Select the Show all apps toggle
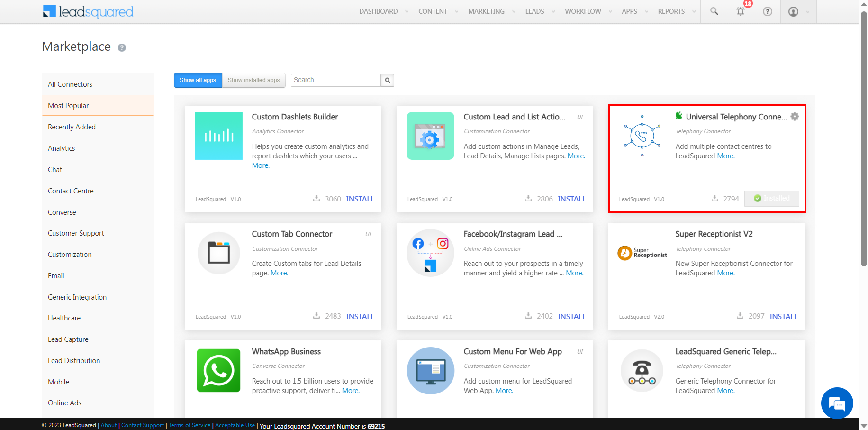Viewport: 868px width, 430px height. (198, 80)
